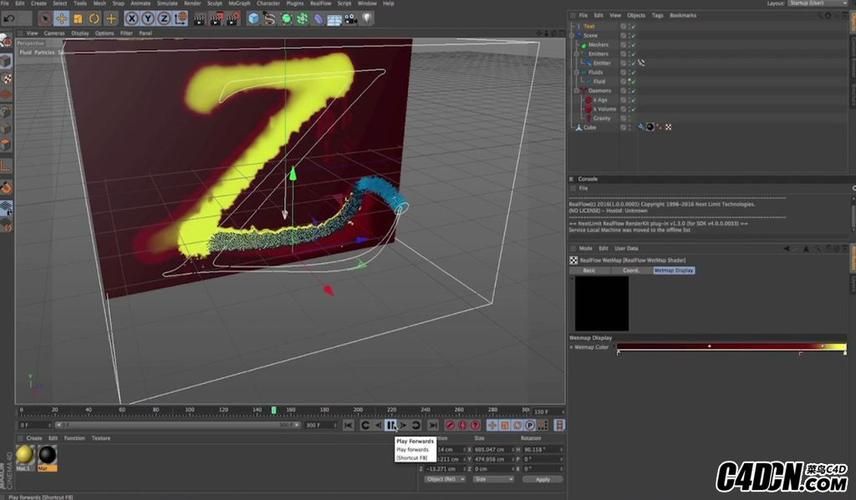Collapse the Fluids group
Screen dimensions: 856x500
(576, 72)
